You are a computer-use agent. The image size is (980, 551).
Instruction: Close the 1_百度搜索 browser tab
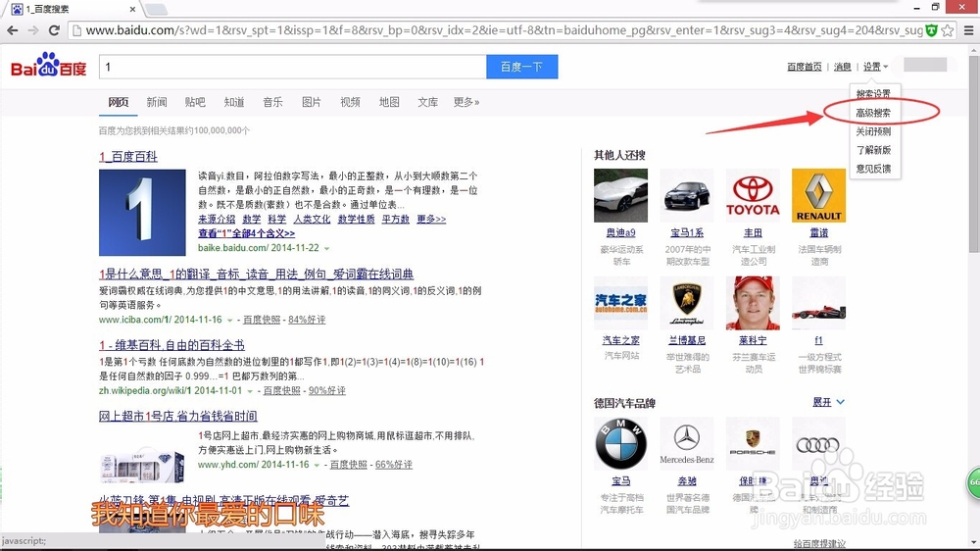132,9
